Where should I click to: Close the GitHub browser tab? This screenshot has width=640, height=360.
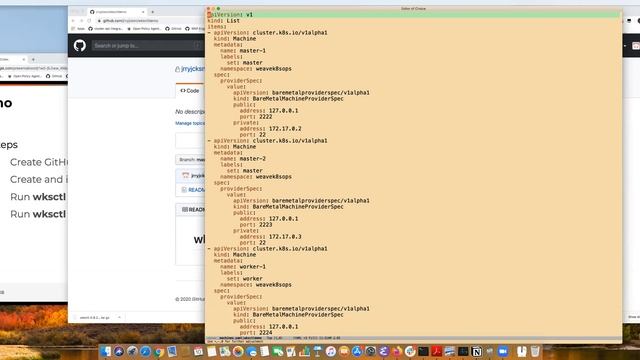[143, 12]
